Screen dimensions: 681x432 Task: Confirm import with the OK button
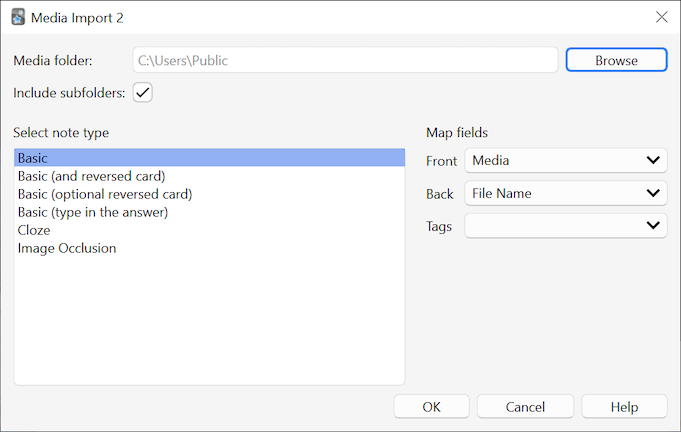431,407
